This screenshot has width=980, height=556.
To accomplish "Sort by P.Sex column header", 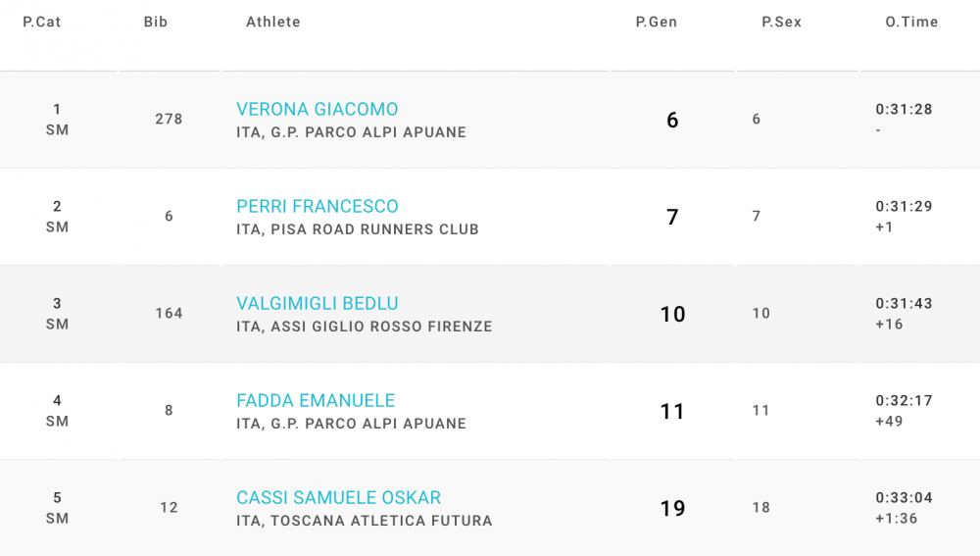I will click(x=781, y=22).
